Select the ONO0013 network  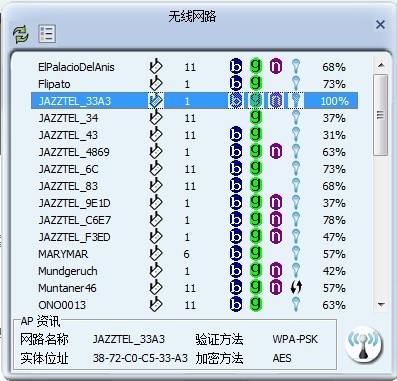coord(194,305)
